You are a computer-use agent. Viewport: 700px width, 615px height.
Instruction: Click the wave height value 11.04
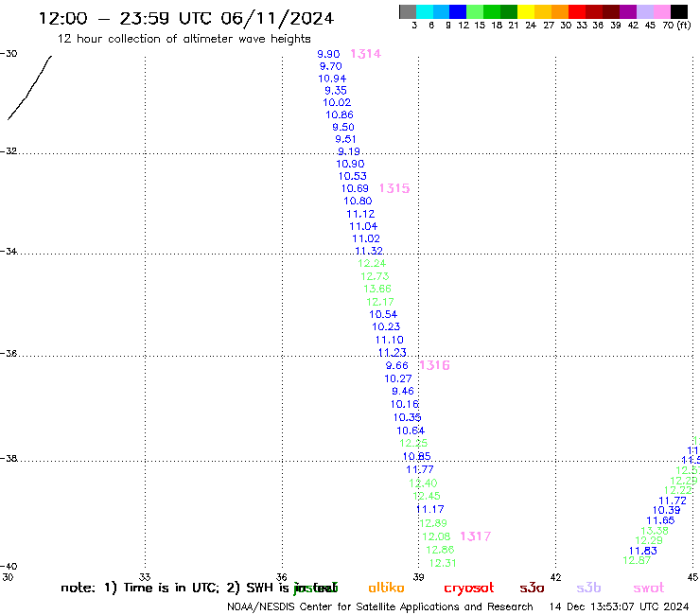click(x=363, y=226)
